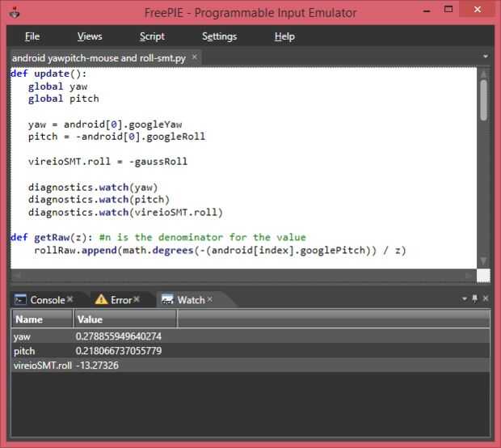Image resolution: width=501 pixels, height=448 pixels.
Task: Click the Error warning triangle icon
Action: pyautogui.click(x=101, y=299)
